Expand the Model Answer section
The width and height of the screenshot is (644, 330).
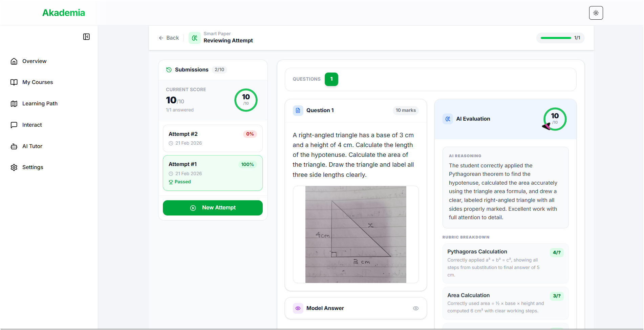[x=325, y=308]
